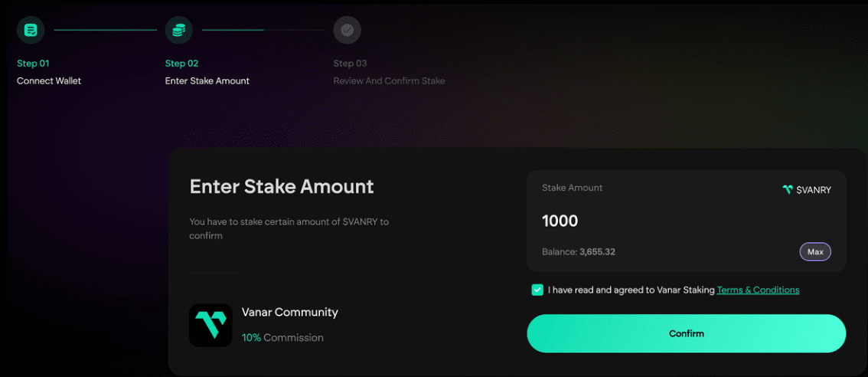This screenshot has width=868, height=377.
Task: Confirm the stake with the Confirm button
Action: (x=686, y=333)
